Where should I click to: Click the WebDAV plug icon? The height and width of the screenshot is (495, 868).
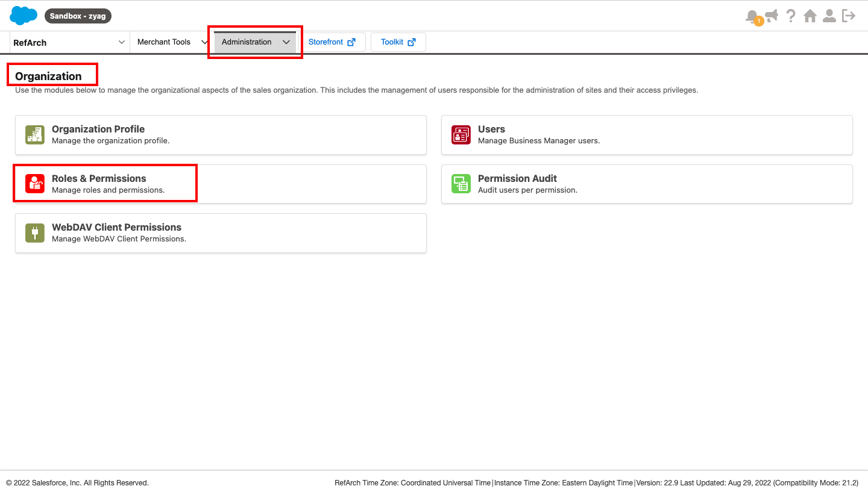click(x=35, y=233)
